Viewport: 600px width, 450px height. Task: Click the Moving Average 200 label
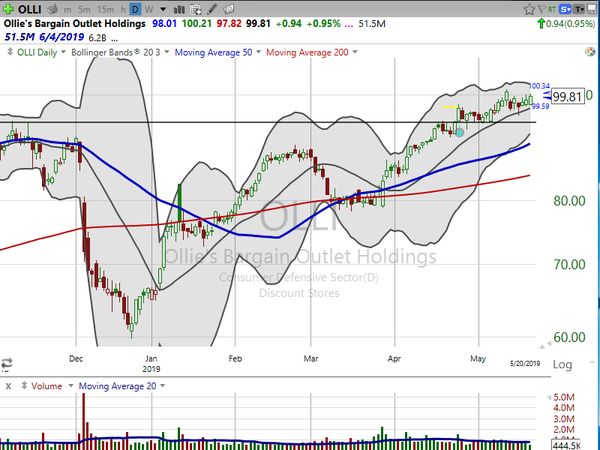[x=307, y=52]
